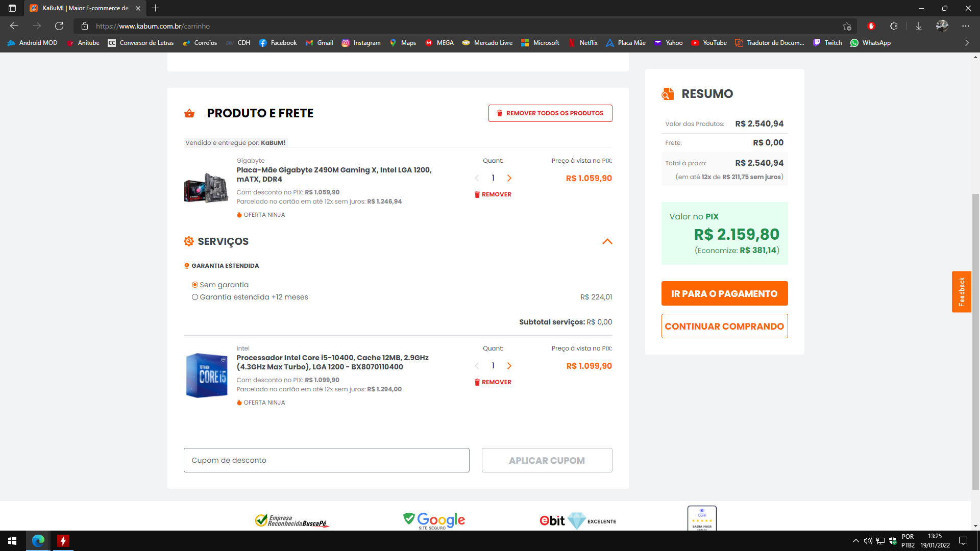980x551 pixels.
Task: Open the Yahoo bookmark
Action: coord(668,43)
